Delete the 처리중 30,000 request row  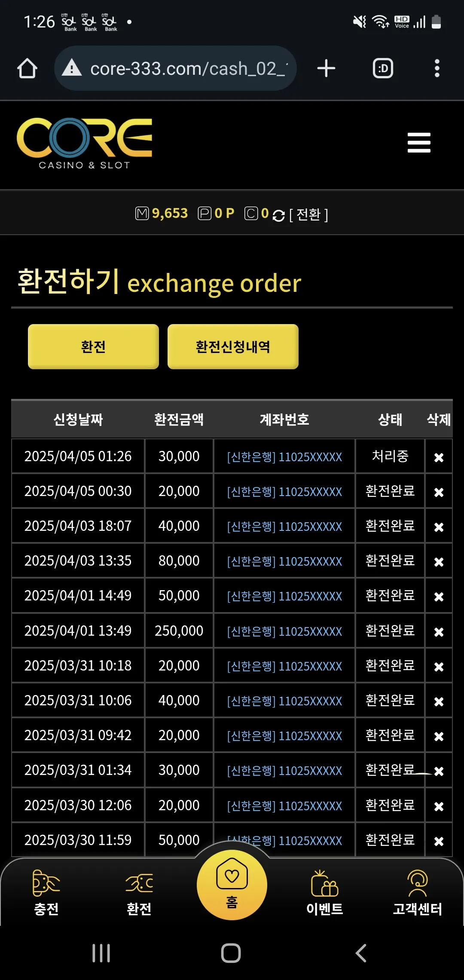click(x=439, y=457)
